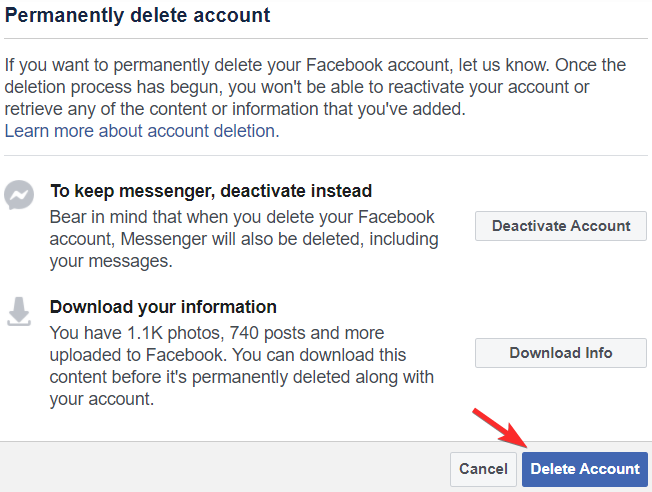Image resolution: width=652 pixels, height=492 pixels.
Task: Confirm with the Delete Account button
Action: (x=585, y=468)
